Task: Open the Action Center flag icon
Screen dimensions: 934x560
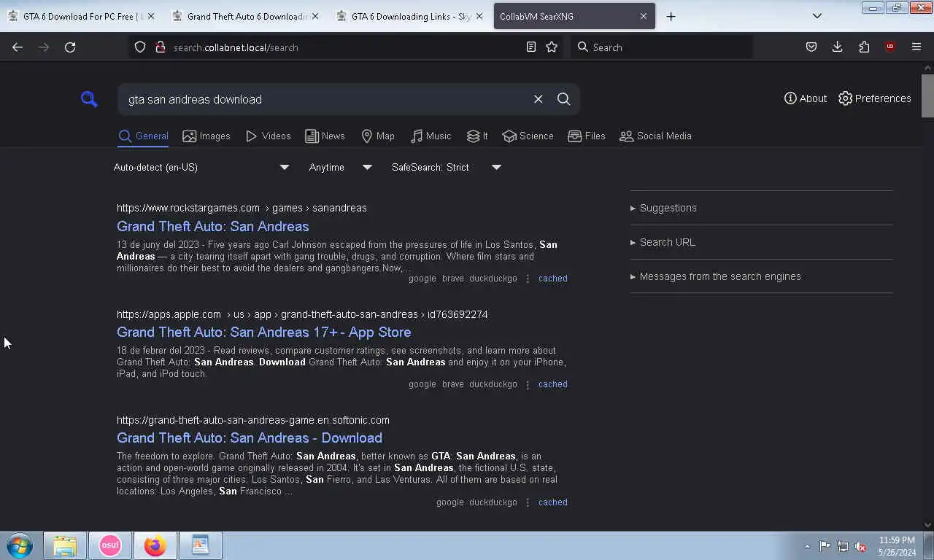Action: 825,546
